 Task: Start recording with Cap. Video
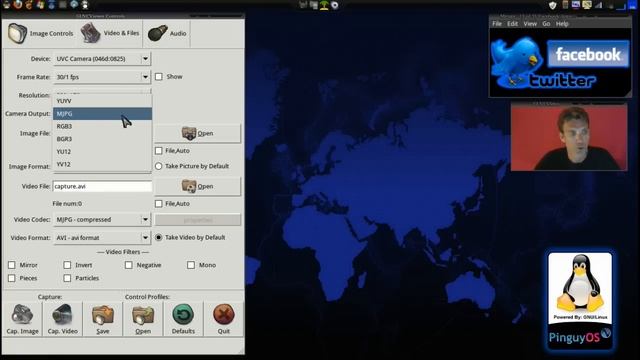point(62,319)
